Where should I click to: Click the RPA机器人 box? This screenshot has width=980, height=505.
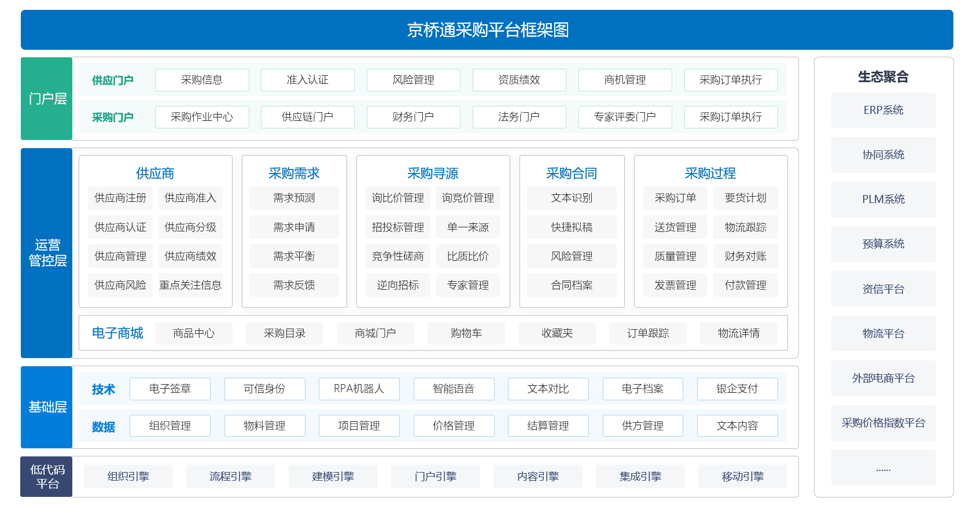(359, 389)
